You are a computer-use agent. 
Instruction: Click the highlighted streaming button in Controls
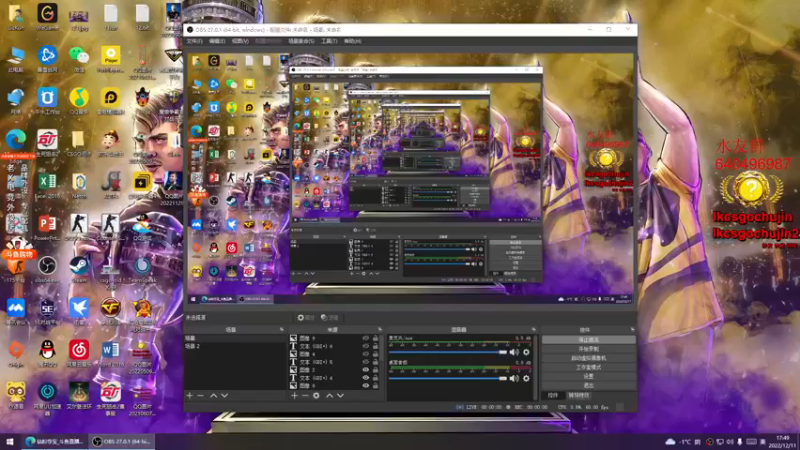pyautogui.click(x=589, y=340)
